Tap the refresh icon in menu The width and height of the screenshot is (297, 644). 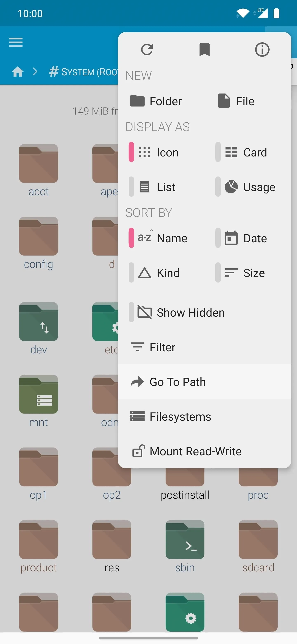147,50
